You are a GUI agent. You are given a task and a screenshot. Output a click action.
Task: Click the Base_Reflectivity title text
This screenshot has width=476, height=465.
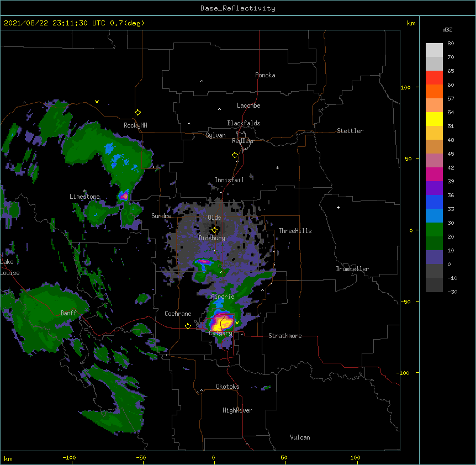pyautogui.click(x=238, y=8)
